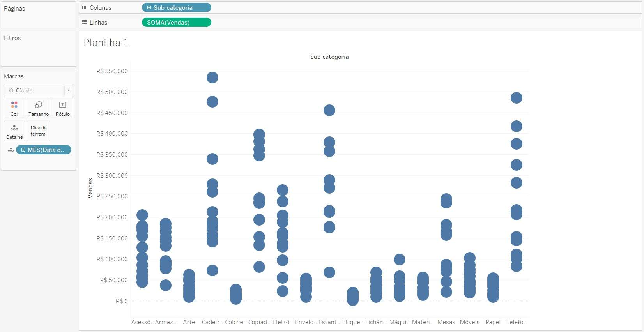Click the Marcas card title

pyautogui.click(x=14, y=76)
